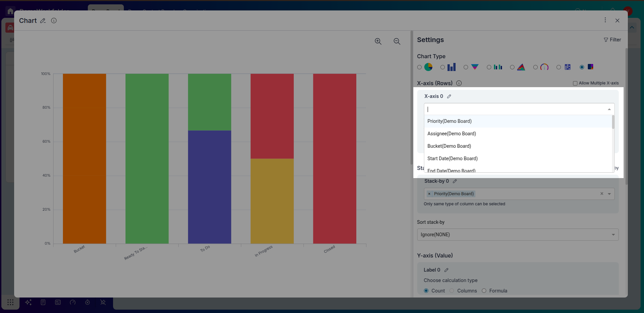
Task: Select the table chart radio button
Action: pos(559,67)
